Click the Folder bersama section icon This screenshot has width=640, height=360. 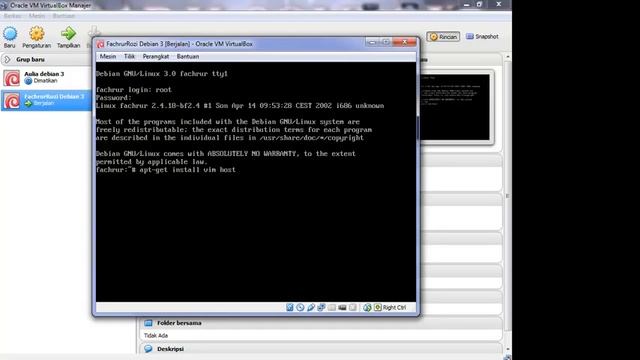(x=148, y=323)
